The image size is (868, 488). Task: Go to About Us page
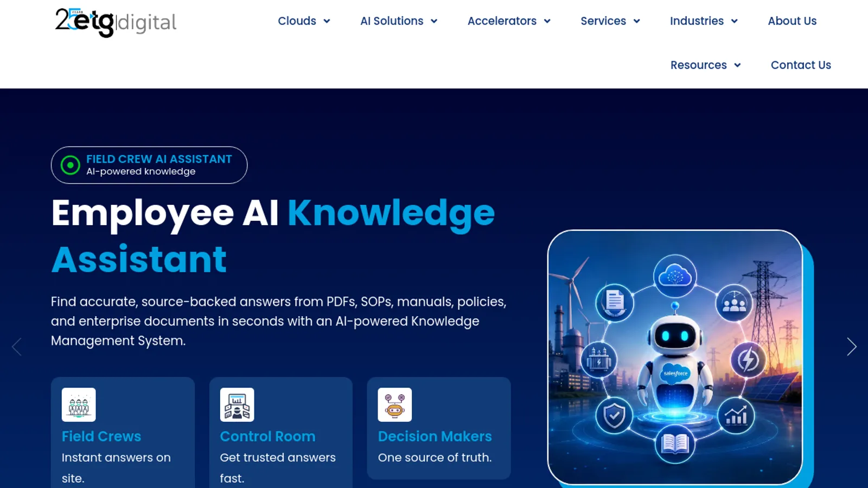click(792, 21)
